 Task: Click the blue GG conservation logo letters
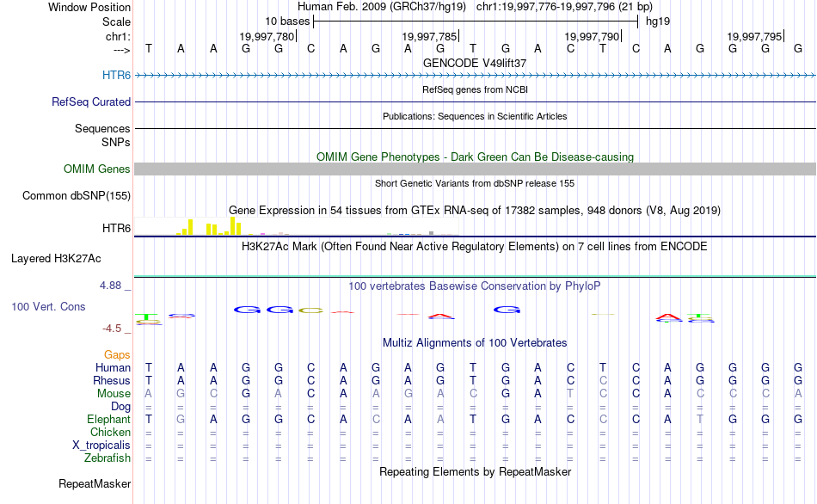[x=264, y=310]
